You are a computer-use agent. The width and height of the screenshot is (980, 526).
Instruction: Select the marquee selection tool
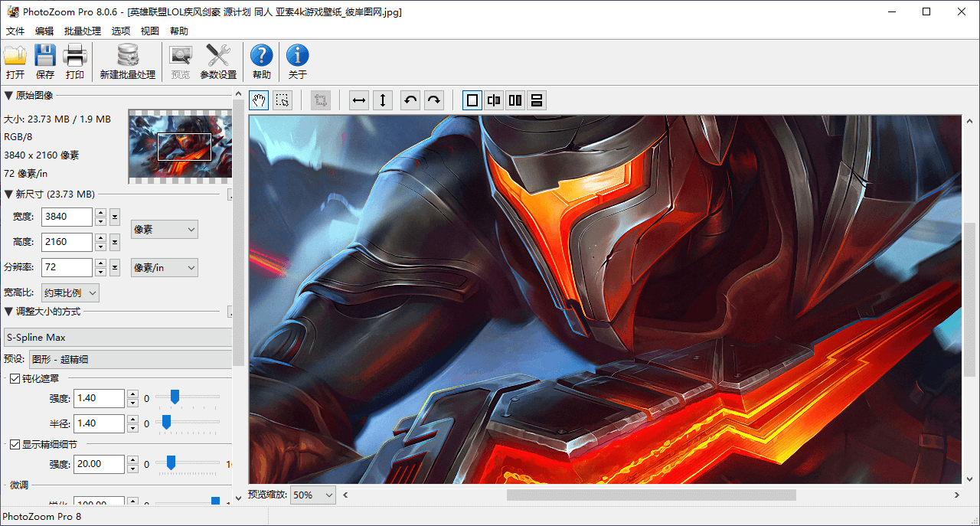283,100
